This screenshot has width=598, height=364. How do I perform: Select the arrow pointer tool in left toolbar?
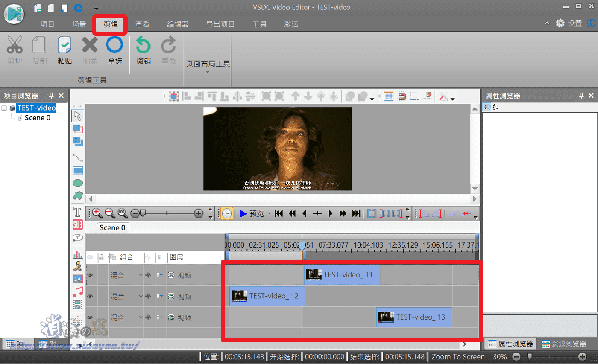click(78, 116)
